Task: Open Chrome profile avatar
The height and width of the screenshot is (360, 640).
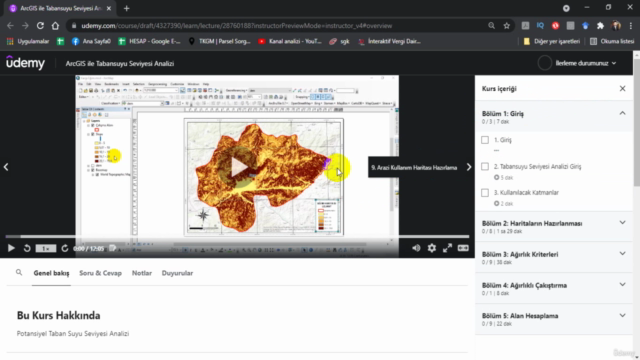Action: pos(616,26)
